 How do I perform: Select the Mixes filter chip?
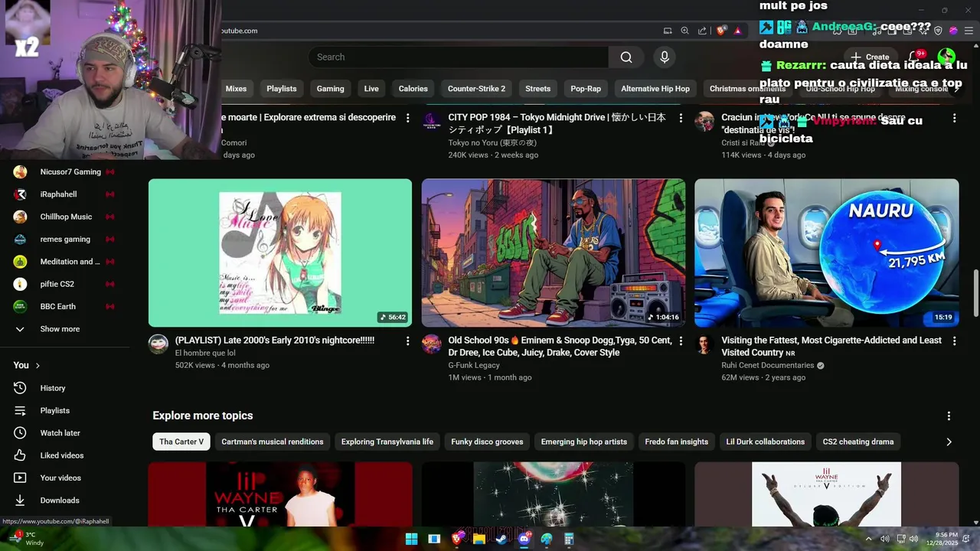(x=236, y=89)
